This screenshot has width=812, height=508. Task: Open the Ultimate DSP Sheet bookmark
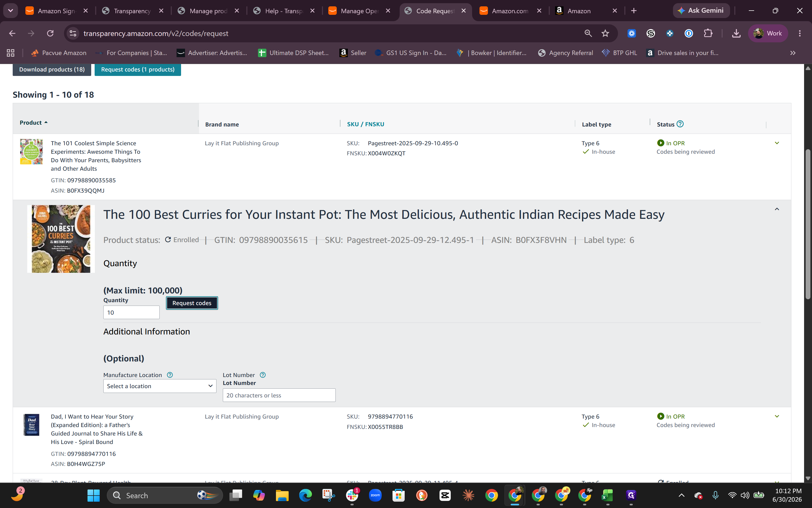293,53
